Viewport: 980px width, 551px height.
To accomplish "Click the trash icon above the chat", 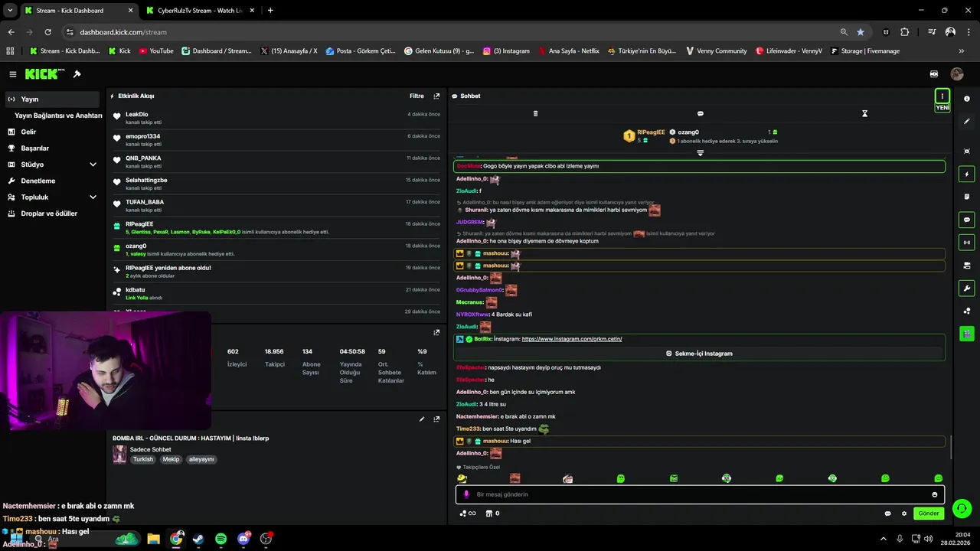I will (x=535, y=113).
